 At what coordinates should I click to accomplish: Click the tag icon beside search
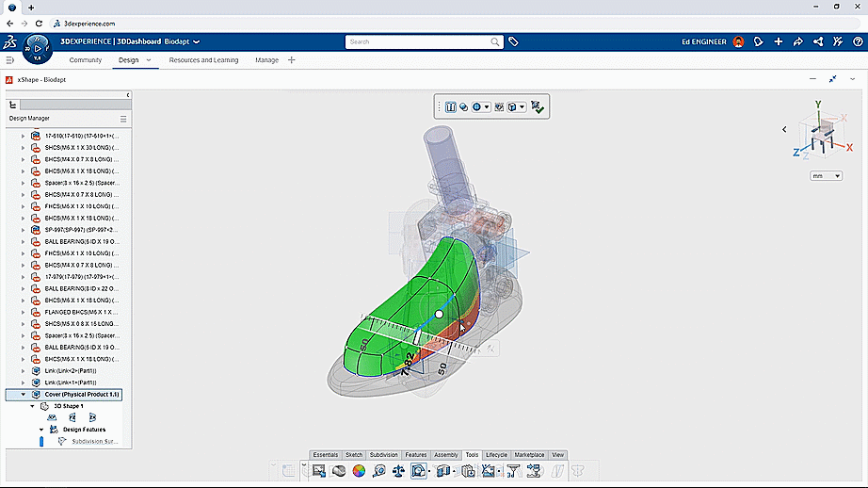coord(513,41)
